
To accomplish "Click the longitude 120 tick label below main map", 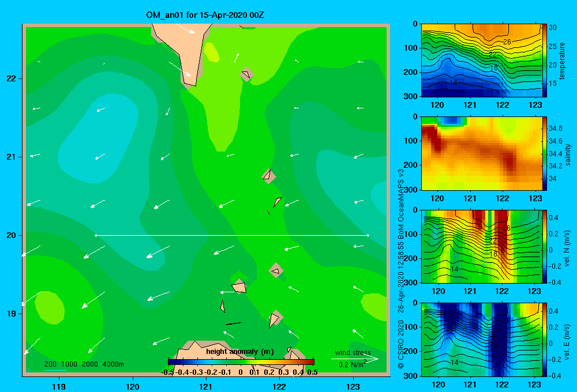I will tap(133, 386).
